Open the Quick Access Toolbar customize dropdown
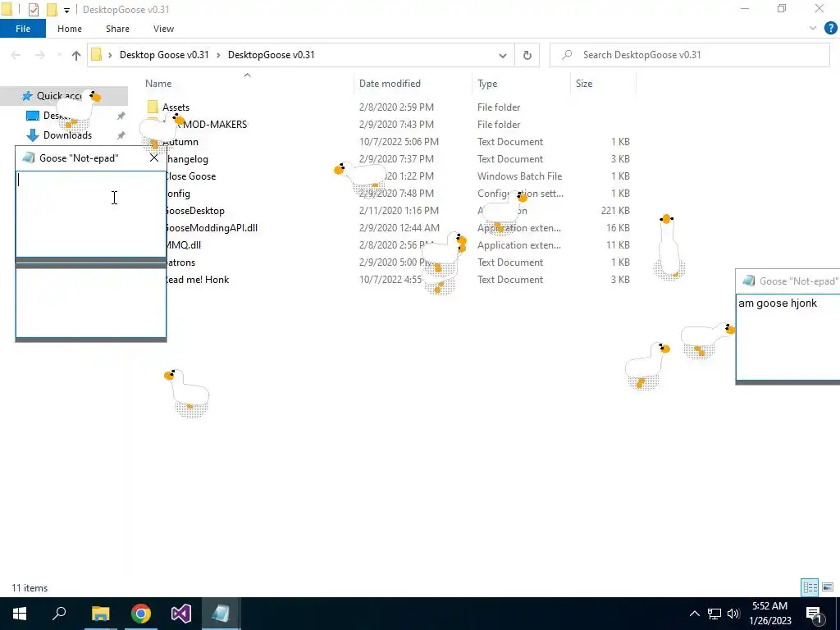Image resolution: width=840 pixels, height=630 pixels. pyautogui.click(x=66, y=10)
